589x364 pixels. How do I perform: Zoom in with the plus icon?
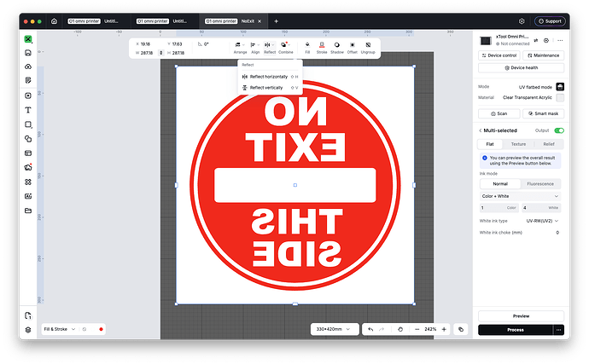[x=444, y=329]
